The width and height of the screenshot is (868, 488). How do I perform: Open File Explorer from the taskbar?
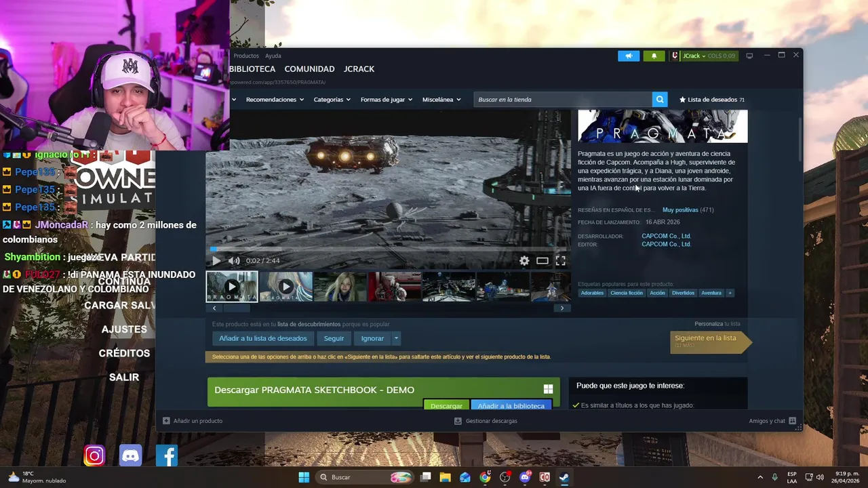(445, 477)
